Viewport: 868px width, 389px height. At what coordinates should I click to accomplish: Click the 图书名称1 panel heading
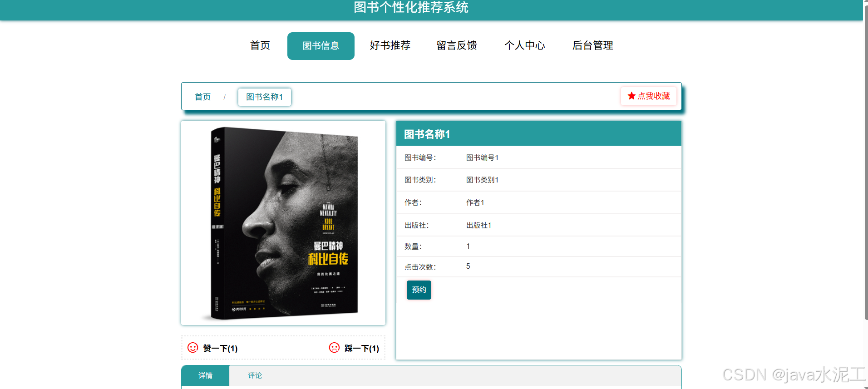click(427, 134)
